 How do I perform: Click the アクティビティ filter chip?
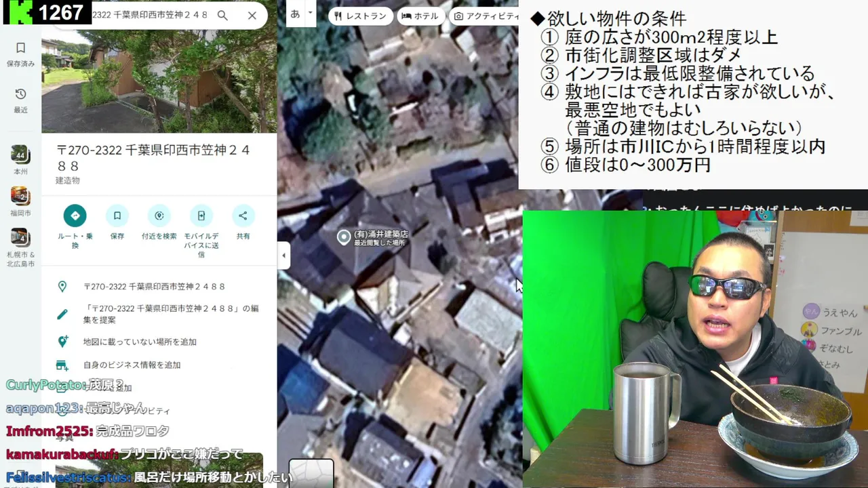tap(484, 16)
